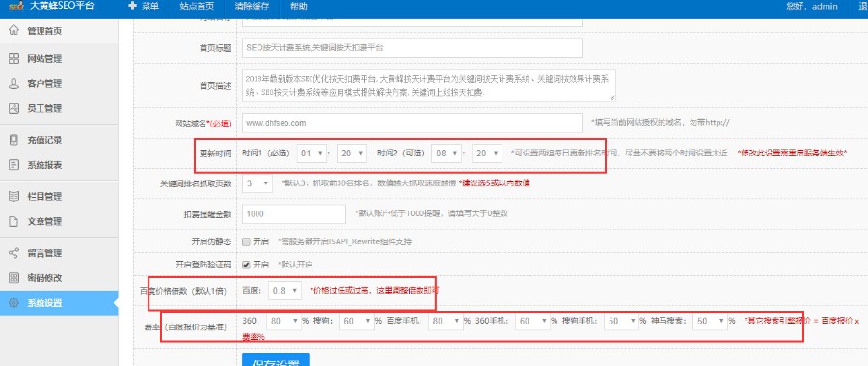Click the 管理首页 home icon in sidebar
The width and height of the screenshot is (868, 366).
(x=14, y=31)
